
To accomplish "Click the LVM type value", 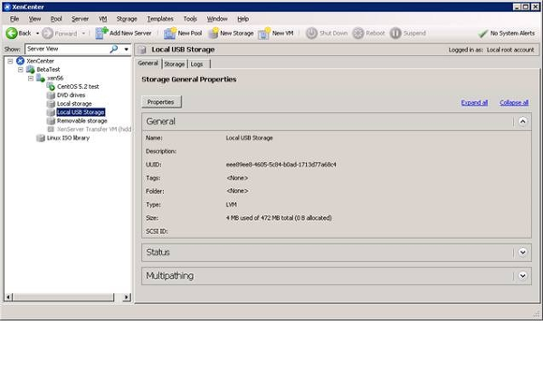I will pos(232,205).
